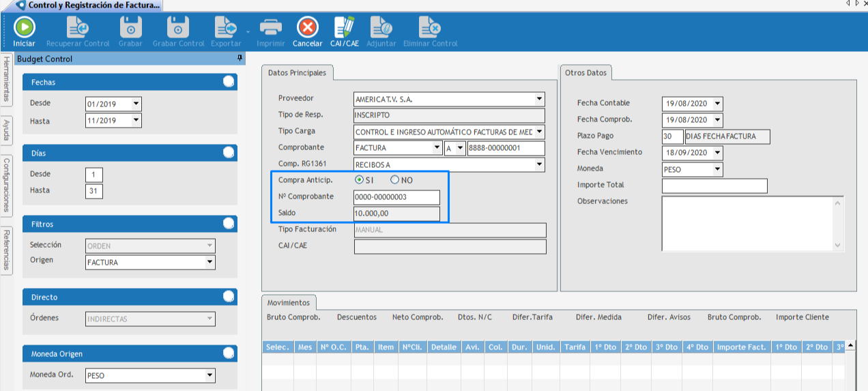Select NO for Compra Anticip.

tap(394, 180)
